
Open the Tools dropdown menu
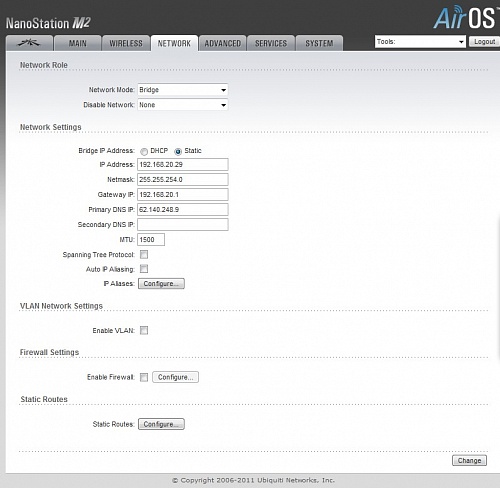pyautogui.click(x=420, y=42)
